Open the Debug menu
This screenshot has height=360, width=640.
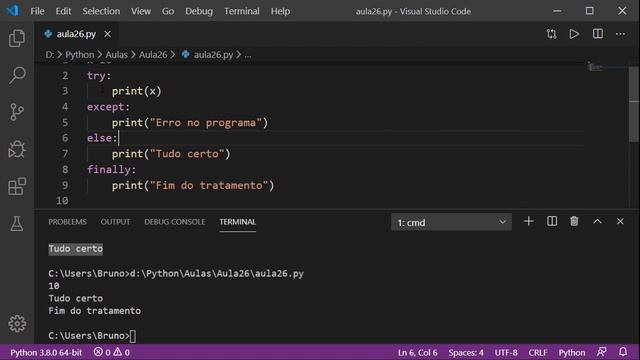click(x=199, y=11)
